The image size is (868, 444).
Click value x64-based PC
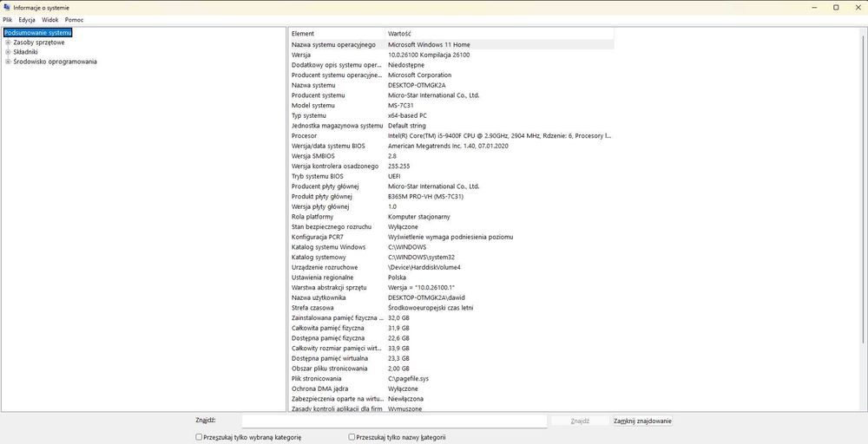pos(407,115)
